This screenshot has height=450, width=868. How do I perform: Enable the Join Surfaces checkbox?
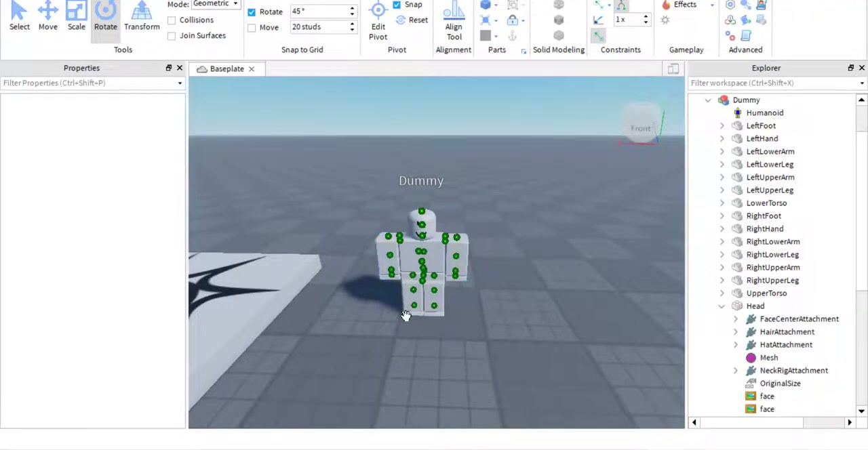pos(172,36)
